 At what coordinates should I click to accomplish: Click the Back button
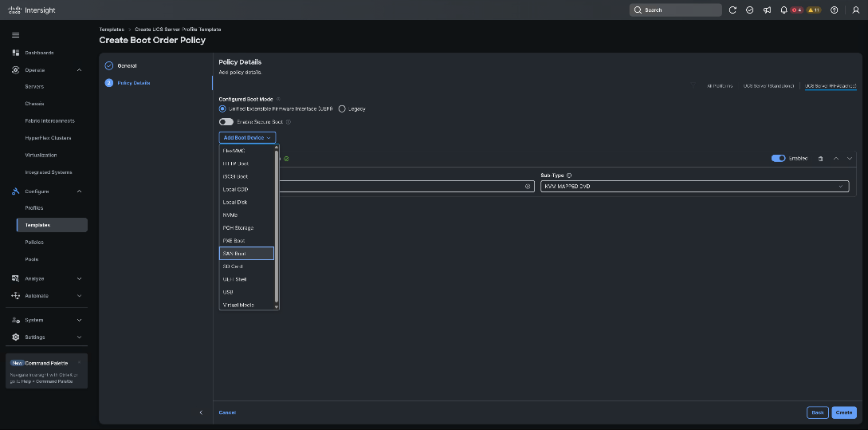coord(818,412)
